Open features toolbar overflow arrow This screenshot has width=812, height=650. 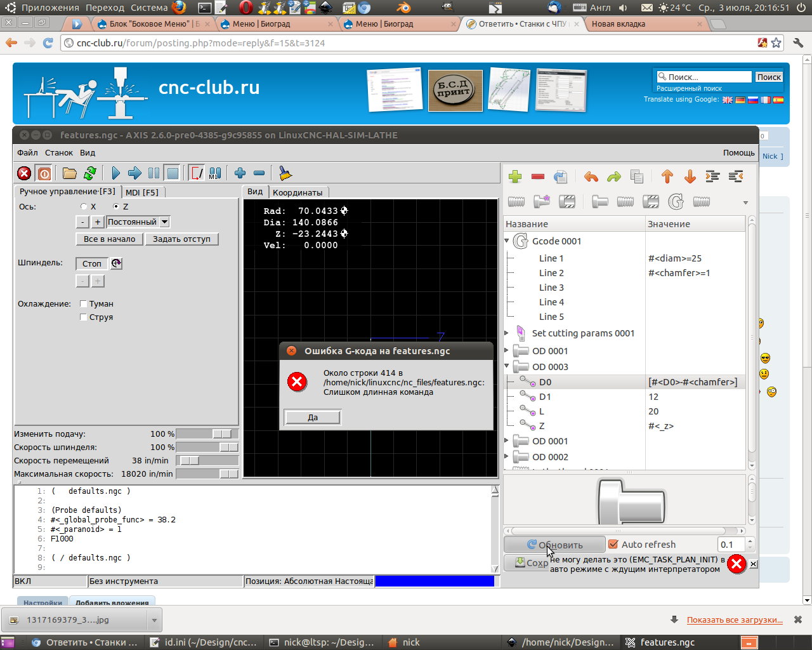(745, 202)
